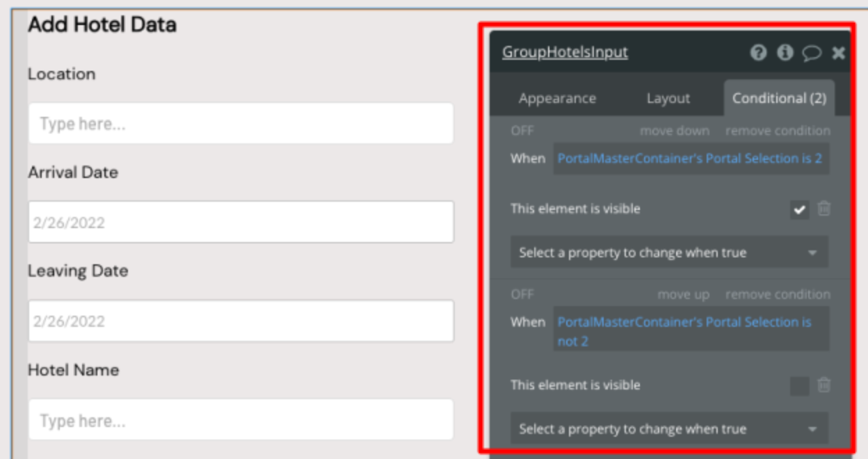Uncheck the first 'This element is visible' checkbox
Screen dimensions: 868x459
(800, 209)
